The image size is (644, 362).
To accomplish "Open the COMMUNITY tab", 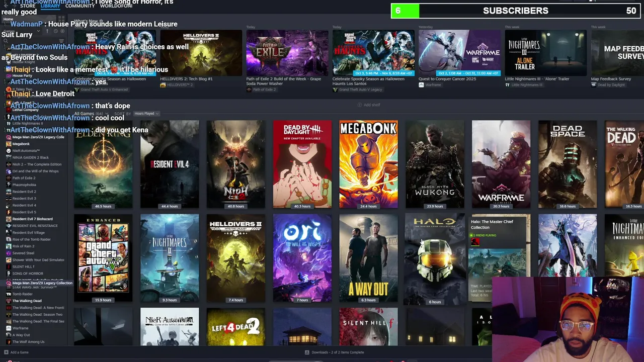I will point(80,6).
